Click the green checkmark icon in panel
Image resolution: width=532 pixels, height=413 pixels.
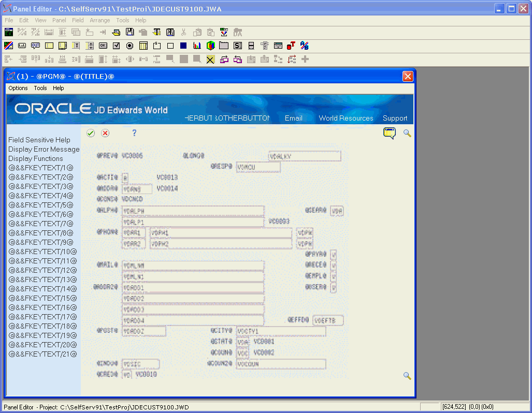click(91, 133)
